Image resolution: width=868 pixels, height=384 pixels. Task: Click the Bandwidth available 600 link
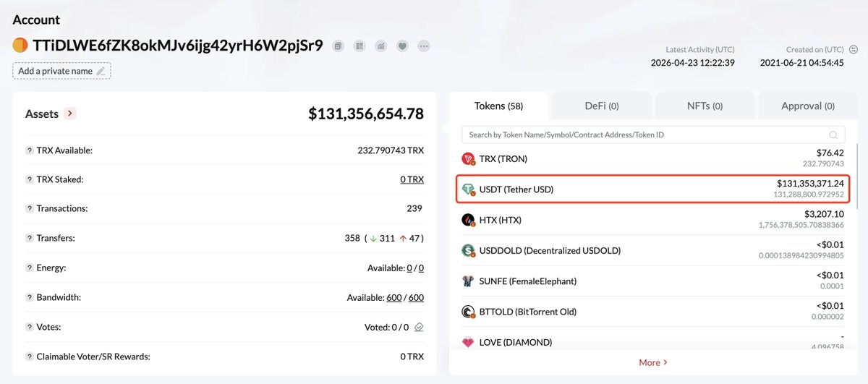tap(396, 297)
